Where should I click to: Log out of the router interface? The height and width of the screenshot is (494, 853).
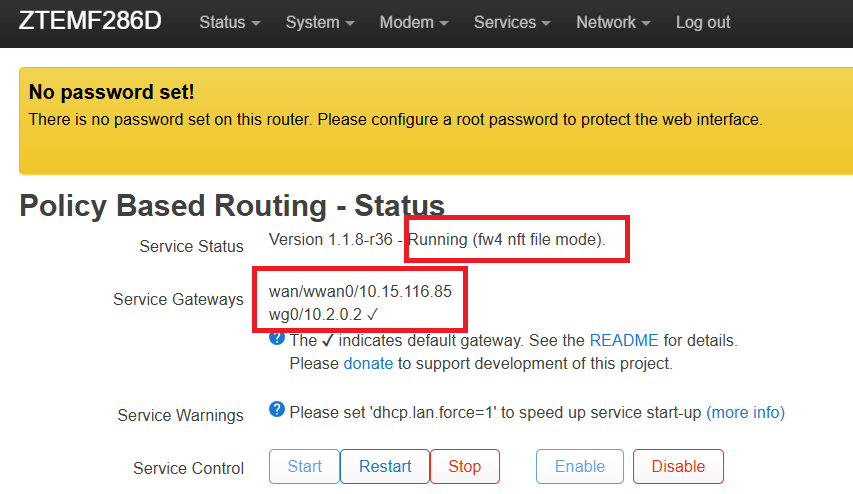(x=703, y=22)
